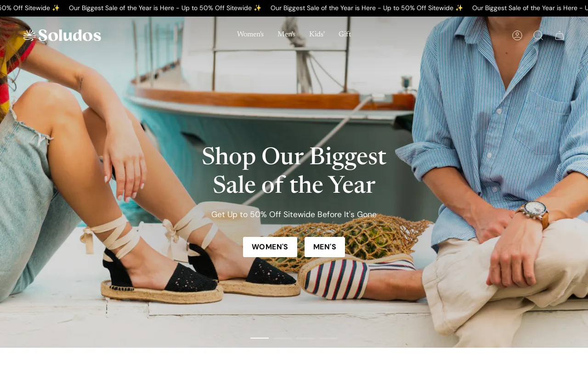Image resolution: width=588 pixels, height=368 pixels.
Task: Click the Soluδος sun logo in header
Action: 62,35
